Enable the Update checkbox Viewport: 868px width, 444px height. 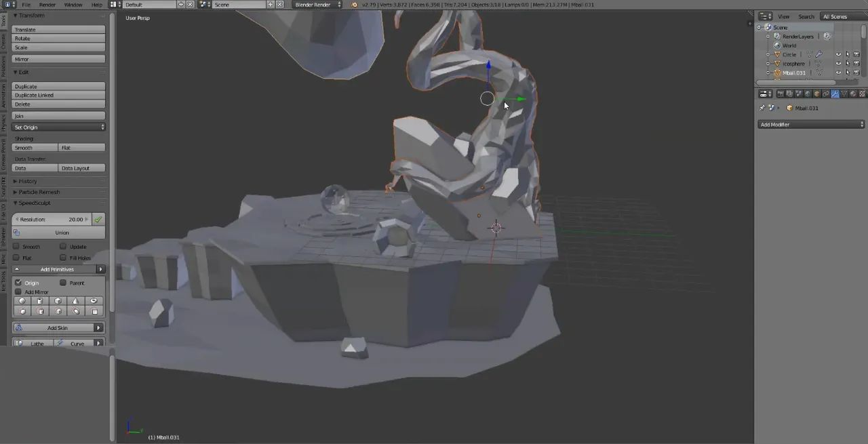tap(63, 246)
